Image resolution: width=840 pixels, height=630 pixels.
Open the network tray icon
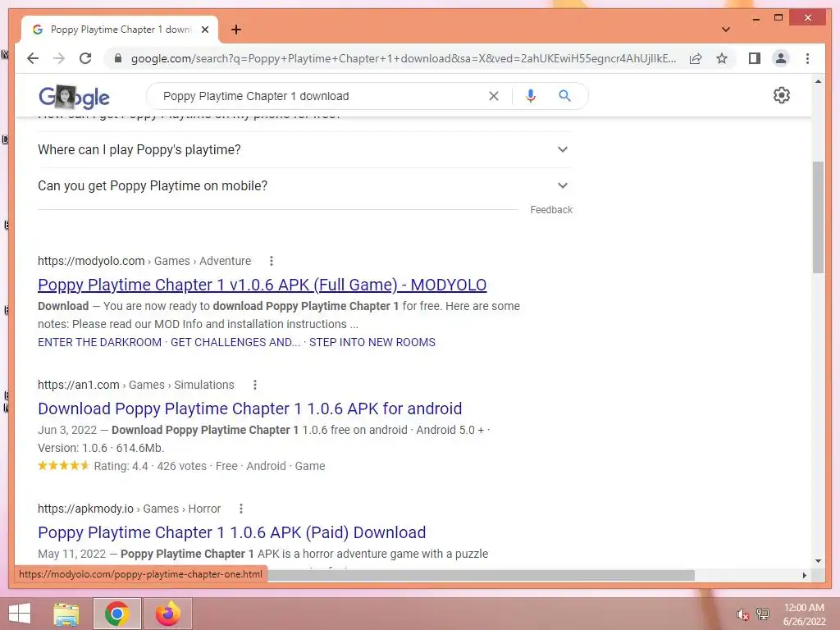tap(763, 614)
